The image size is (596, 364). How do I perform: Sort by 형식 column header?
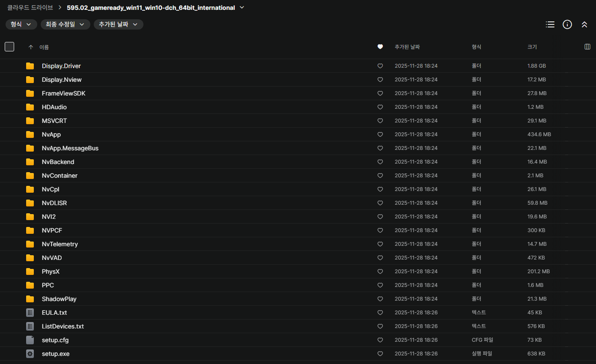[477, 47]
